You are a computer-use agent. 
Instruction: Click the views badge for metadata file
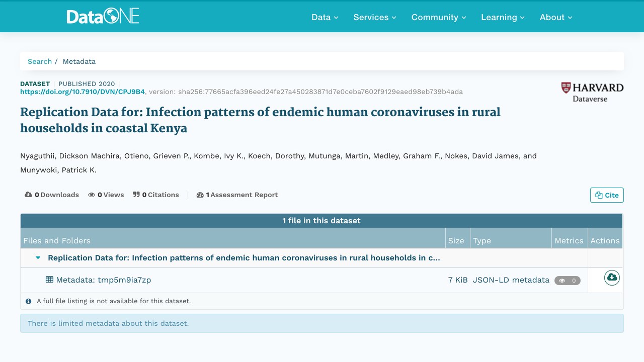pos(568,281)
